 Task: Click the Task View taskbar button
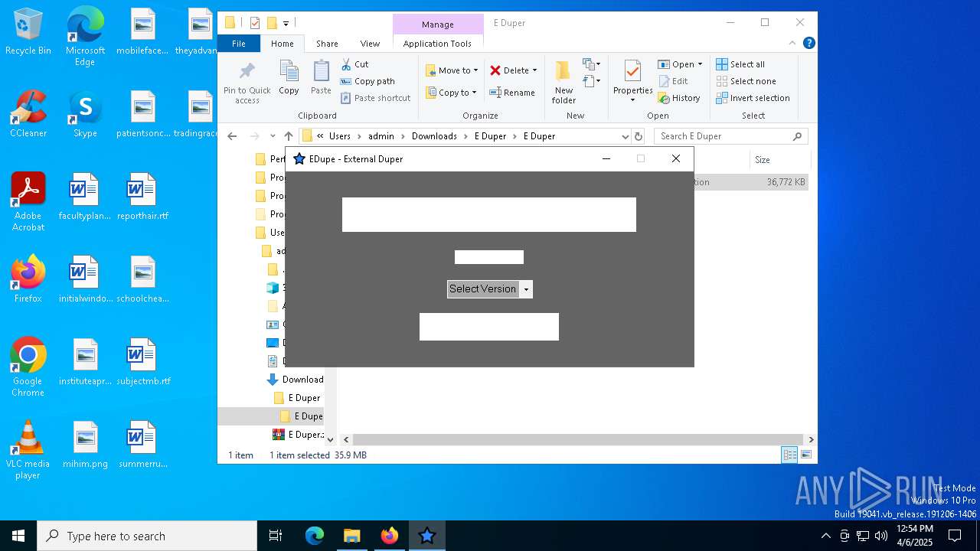pyautogui.click(x=276, y=536)
